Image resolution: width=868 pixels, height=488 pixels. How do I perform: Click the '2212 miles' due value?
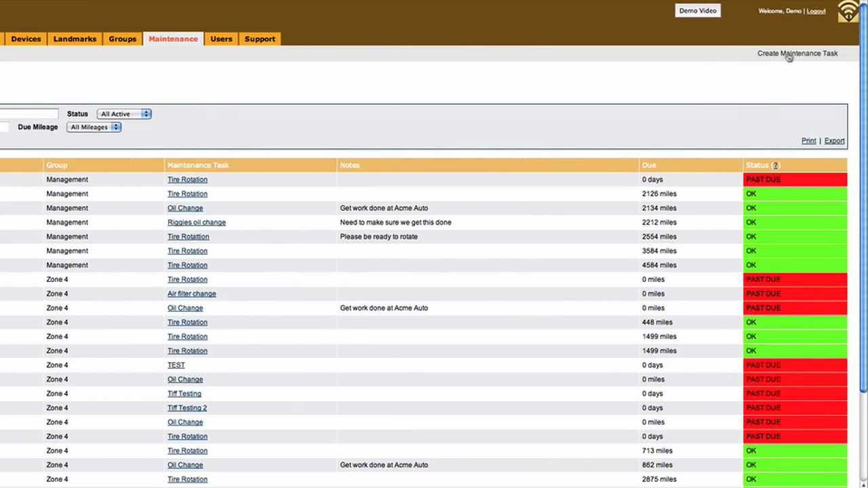click(x=659, y=222)
